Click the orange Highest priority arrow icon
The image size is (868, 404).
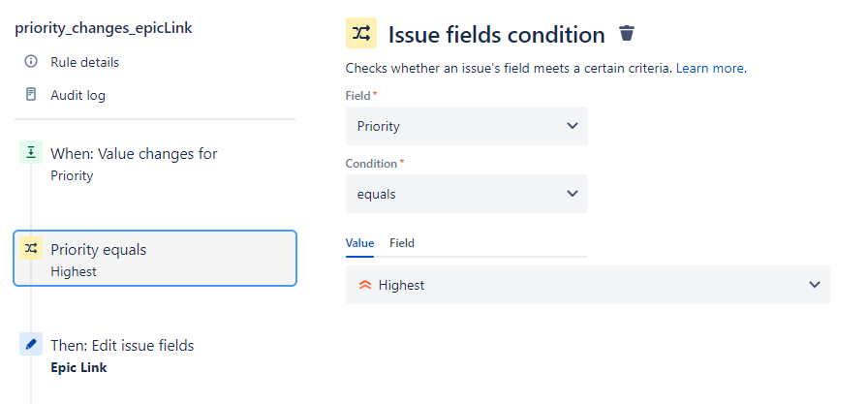tap(364, 285)
